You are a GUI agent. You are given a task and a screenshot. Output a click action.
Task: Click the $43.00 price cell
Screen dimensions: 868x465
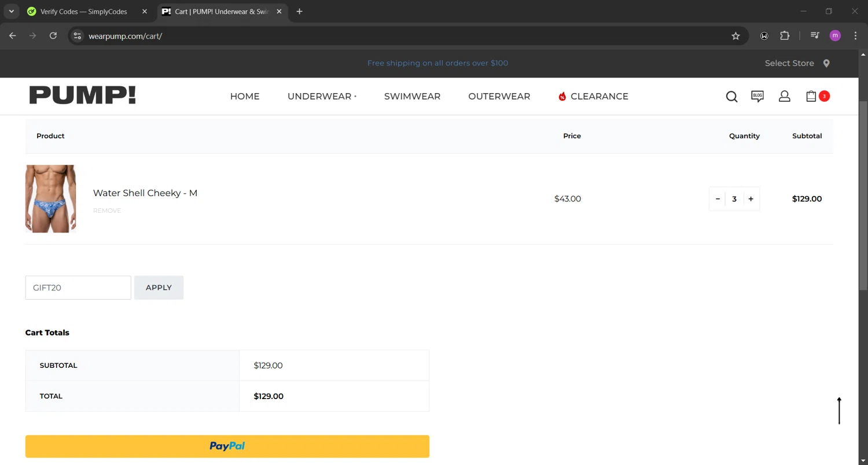568,199
